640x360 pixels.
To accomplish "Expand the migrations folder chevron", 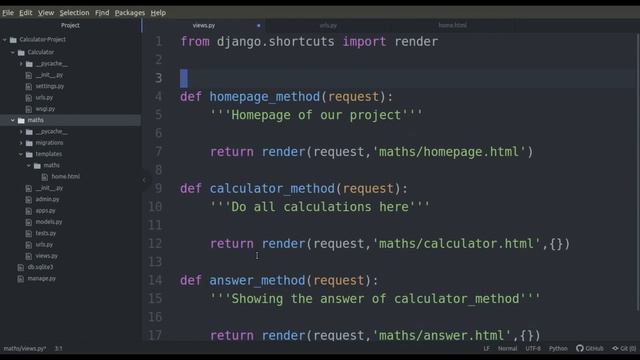I will tap(21, 143).
